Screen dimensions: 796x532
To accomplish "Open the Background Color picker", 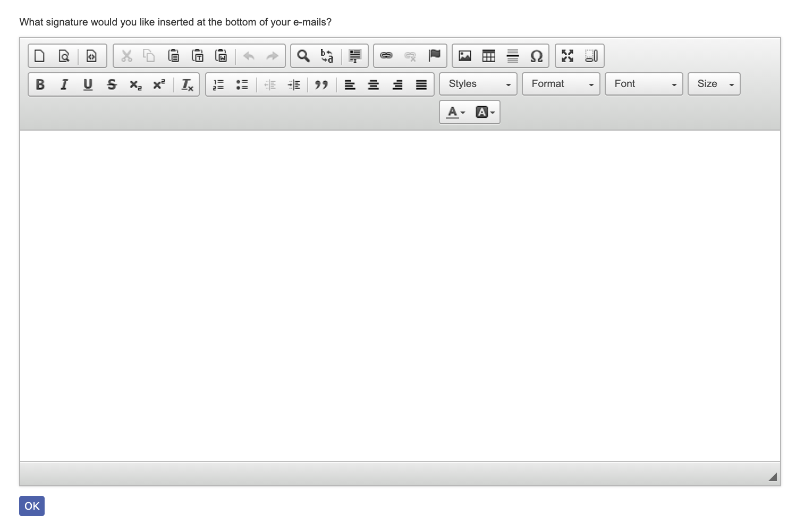I will (x=485, y=112).
